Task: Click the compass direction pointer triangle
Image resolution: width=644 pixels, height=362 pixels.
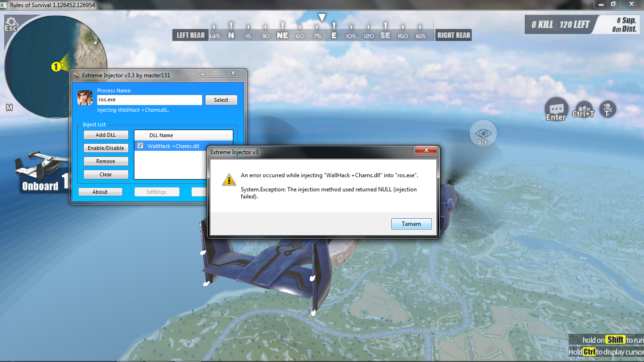Action: coord(322,18)
